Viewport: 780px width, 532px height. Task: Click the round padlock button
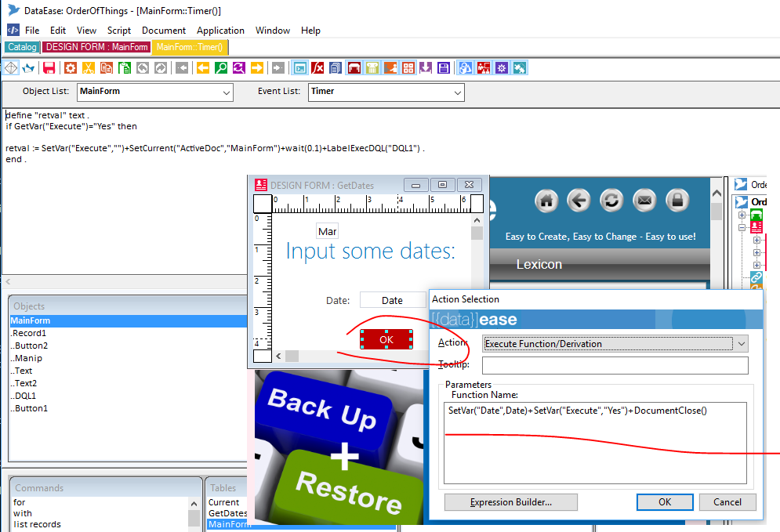tap(677, 201)
